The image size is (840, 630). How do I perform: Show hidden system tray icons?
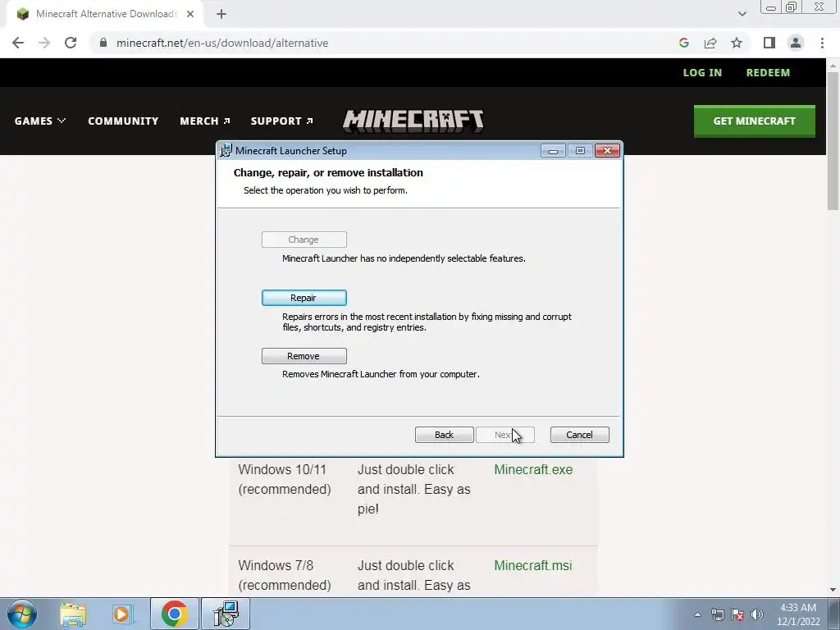(697, 614)
